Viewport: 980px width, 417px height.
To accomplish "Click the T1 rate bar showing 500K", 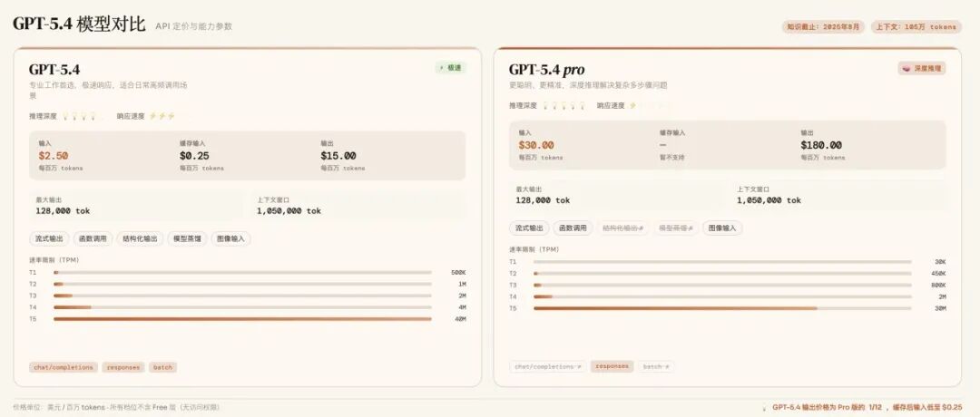I will click(x=242, y=272).
